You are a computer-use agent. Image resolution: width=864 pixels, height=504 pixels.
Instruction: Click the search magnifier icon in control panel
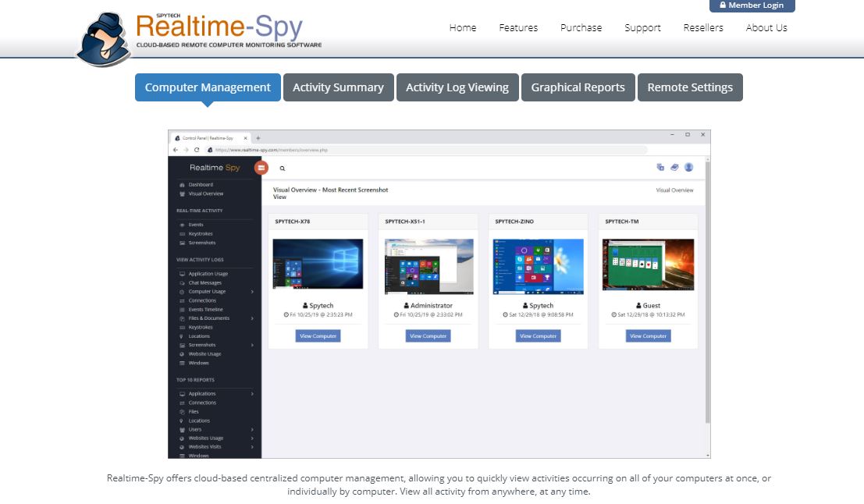(282, 169)
